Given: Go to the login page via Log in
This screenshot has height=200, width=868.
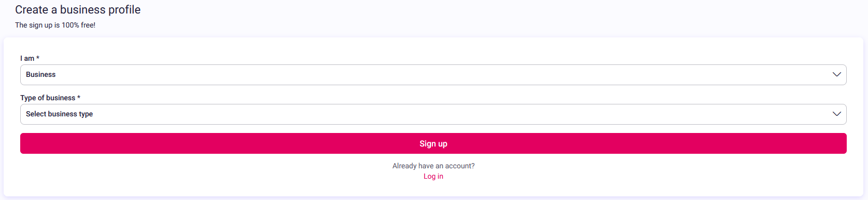Looking at the screenshot, I should 433,176.
